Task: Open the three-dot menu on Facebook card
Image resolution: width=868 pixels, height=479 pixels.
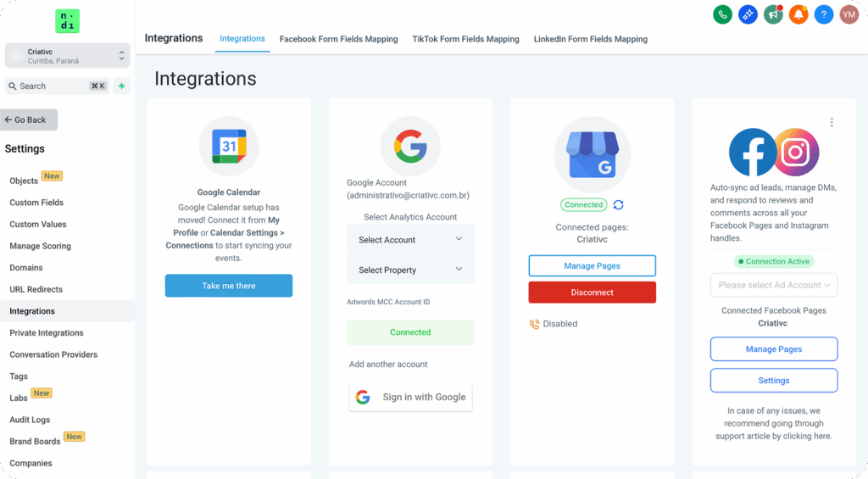Action: click(832, 122)
